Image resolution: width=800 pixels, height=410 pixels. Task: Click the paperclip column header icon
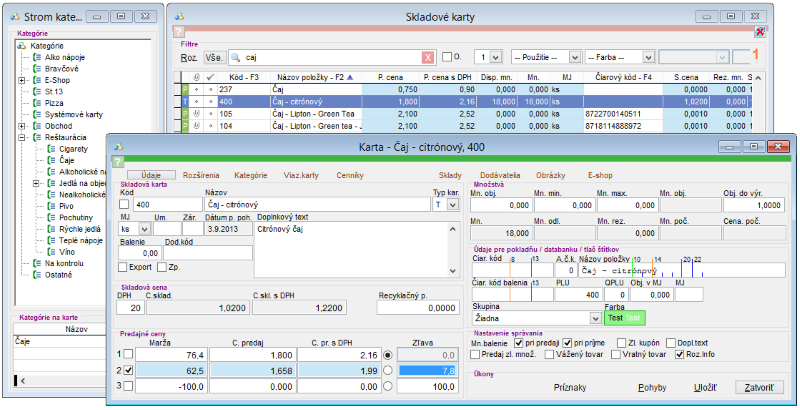[x=196, y=76]
